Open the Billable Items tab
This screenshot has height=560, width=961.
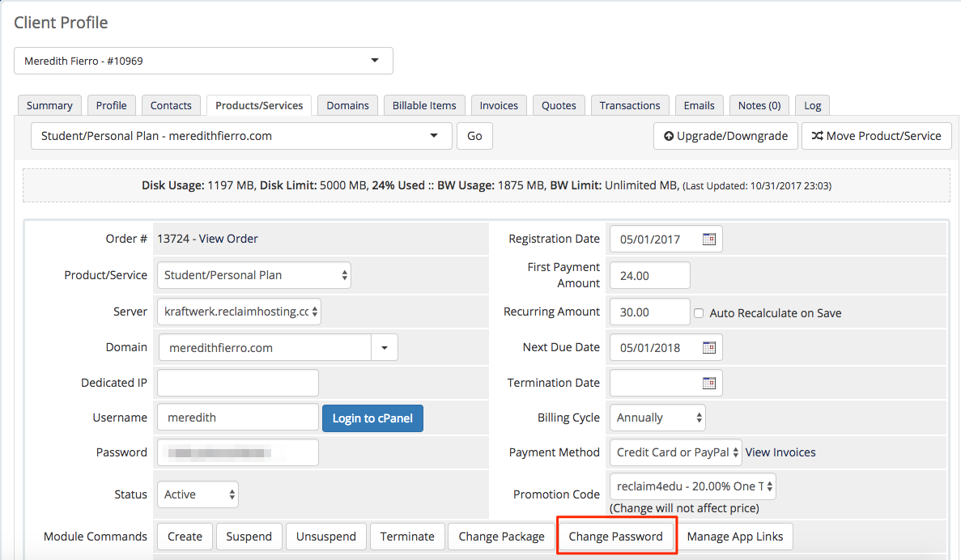point(425,105)
